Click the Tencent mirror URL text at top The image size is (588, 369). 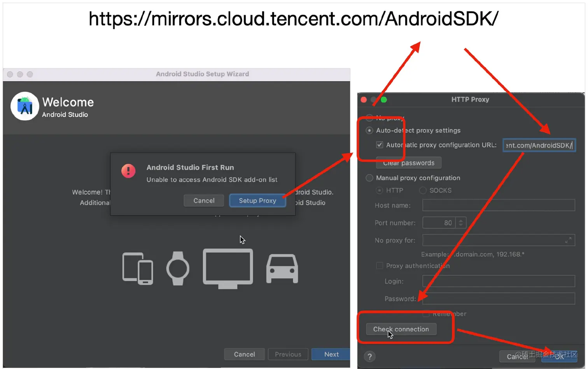pyautogui.click(x=294, y=19)
